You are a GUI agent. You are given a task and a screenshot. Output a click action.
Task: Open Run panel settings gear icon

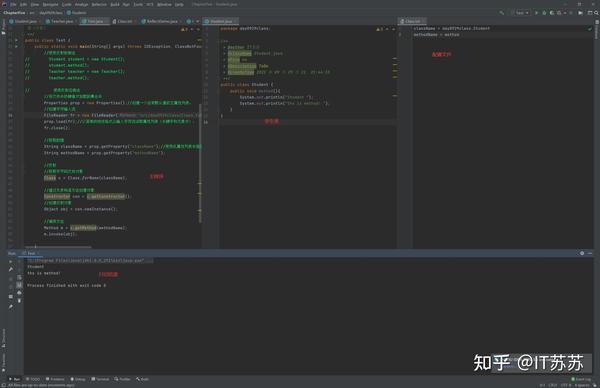point(582,253)
